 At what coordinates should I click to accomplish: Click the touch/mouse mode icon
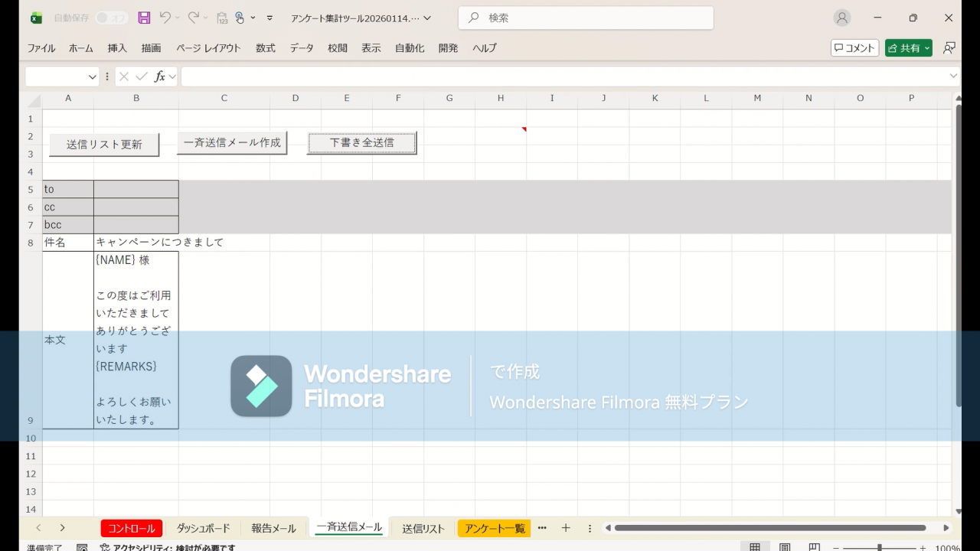point(240,18)
